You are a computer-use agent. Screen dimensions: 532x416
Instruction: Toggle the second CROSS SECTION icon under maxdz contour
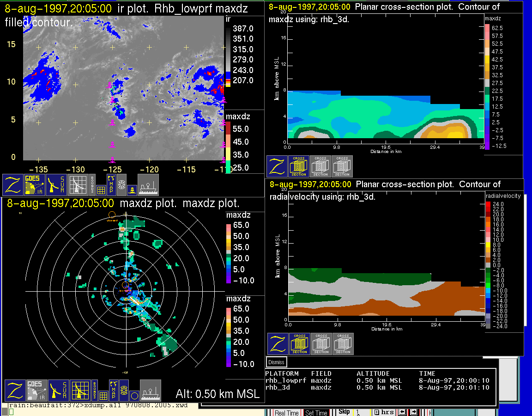(x=320, y=166)
